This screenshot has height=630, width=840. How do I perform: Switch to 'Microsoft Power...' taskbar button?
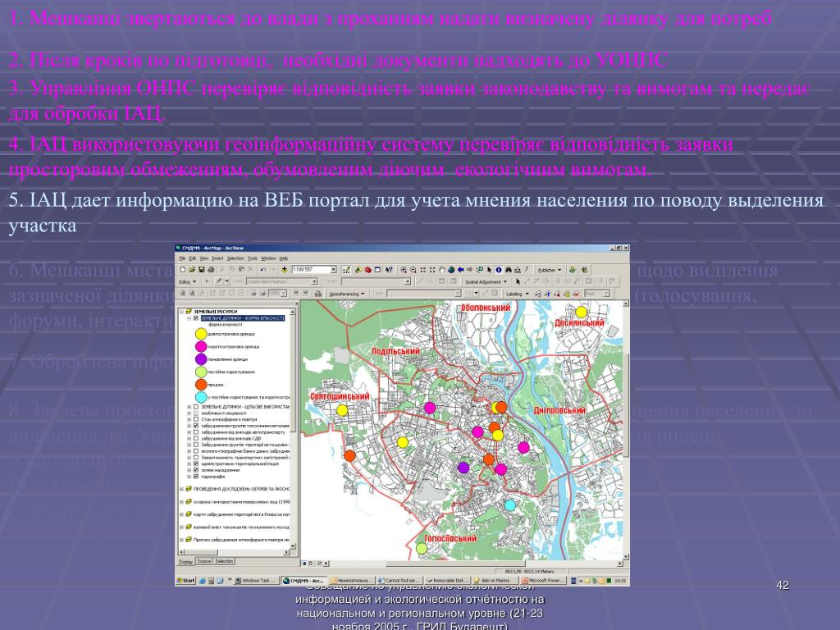(x=544, y=580)
